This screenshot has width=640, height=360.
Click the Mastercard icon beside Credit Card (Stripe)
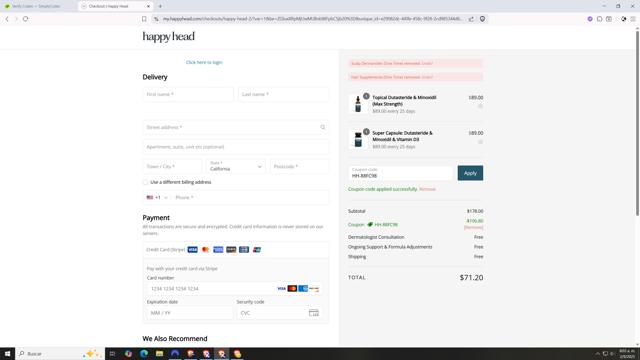(x=205, y=250)
